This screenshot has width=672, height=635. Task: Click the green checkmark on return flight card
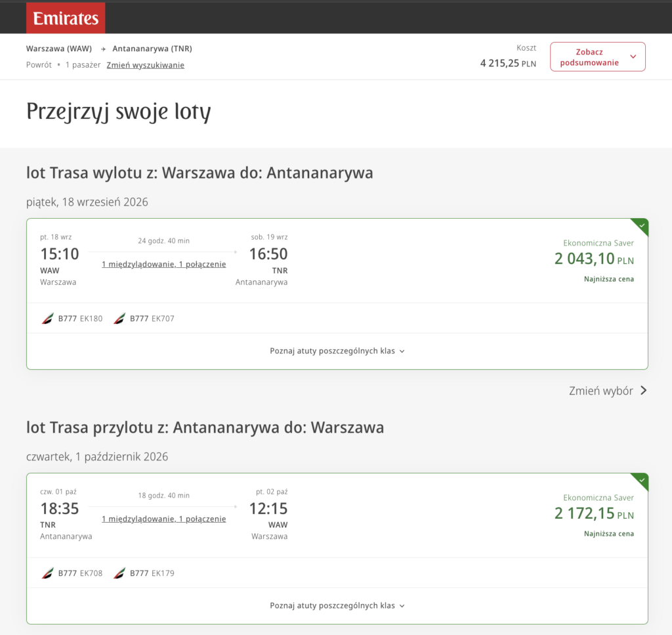tap(642, 480)
